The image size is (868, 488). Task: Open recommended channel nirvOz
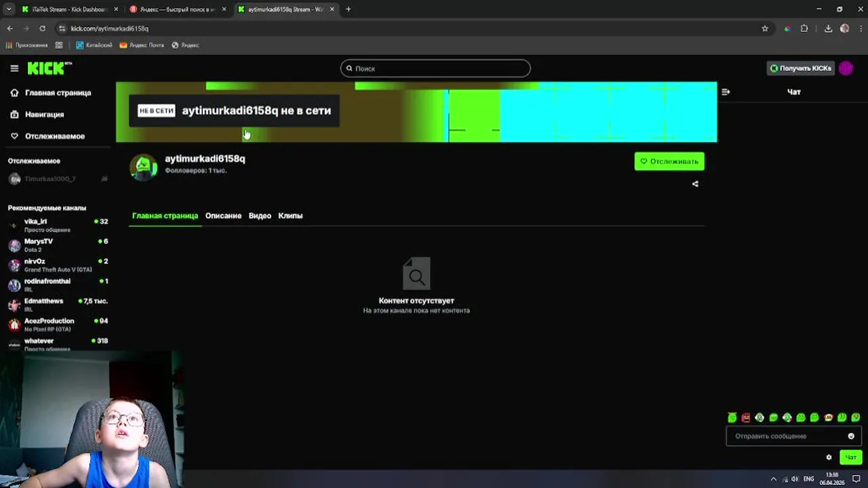click(58, 265)
